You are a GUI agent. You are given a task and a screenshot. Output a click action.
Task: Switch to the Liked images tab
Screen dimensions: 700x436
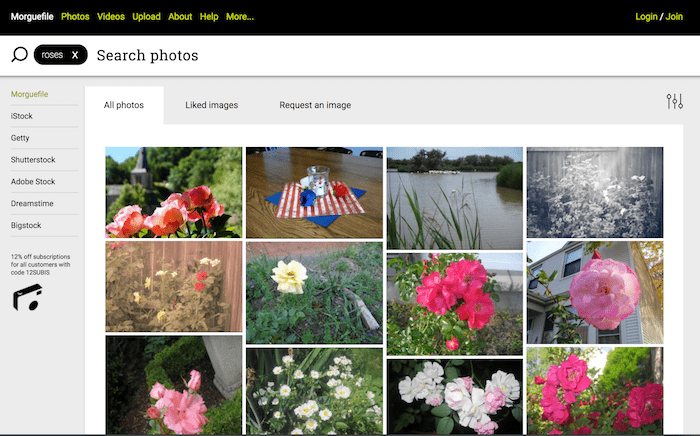pos(211,105)
